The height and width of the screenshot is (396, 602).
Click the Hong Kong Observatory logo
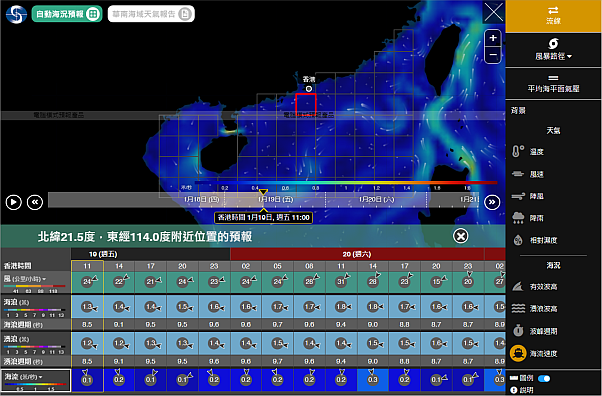pos(16,14)
